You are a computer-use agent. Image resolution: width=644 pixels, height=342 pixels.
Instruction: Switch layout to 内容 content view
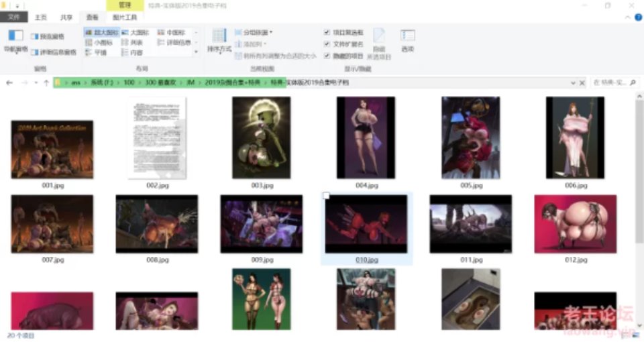[x=132, y=52]
